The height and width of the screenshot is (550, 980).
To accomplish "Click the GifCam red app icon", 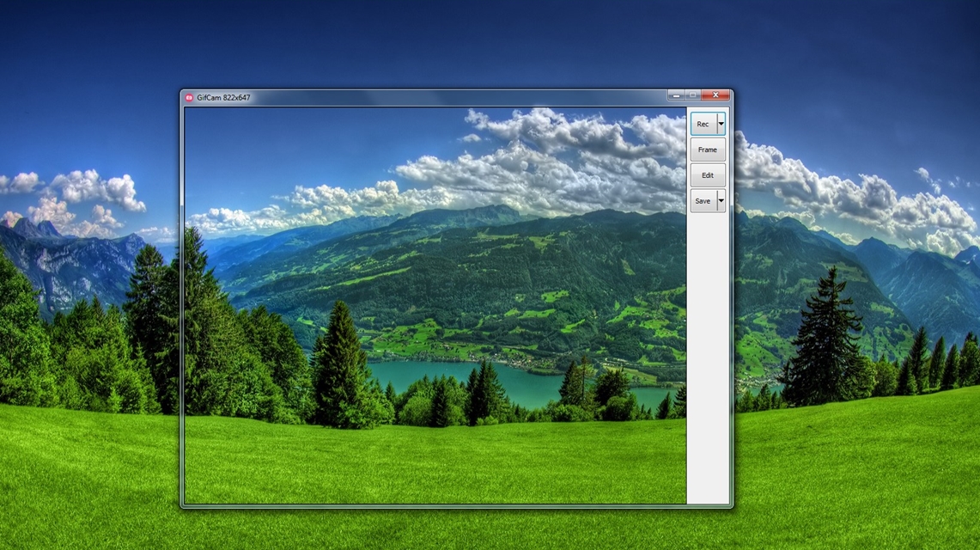I will 189,97.
